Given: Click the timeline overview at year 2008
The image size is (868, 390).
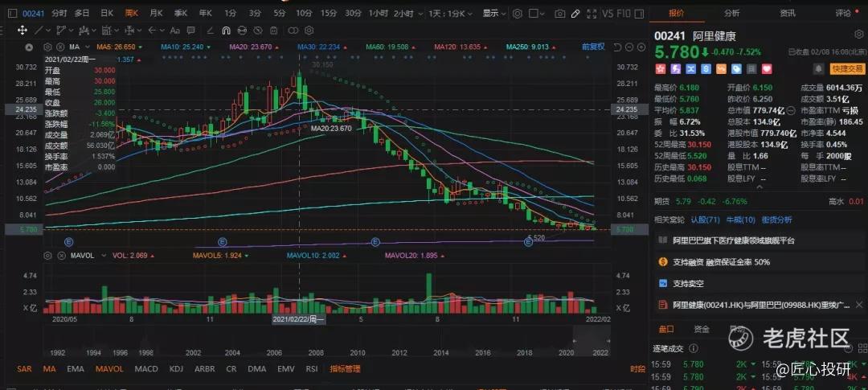Looking at the screenshot, I should tap(316, 352).
